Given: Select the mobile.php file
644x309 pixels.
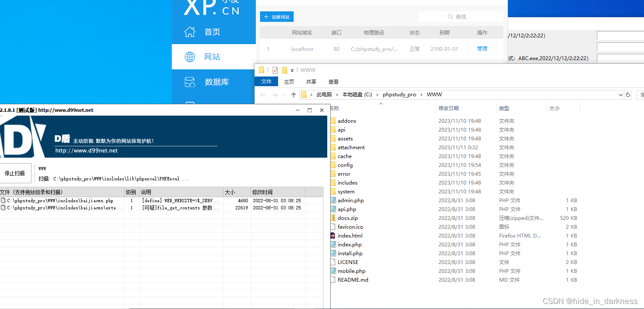Looking at the screenshot, I should click(x=351, y=271).
